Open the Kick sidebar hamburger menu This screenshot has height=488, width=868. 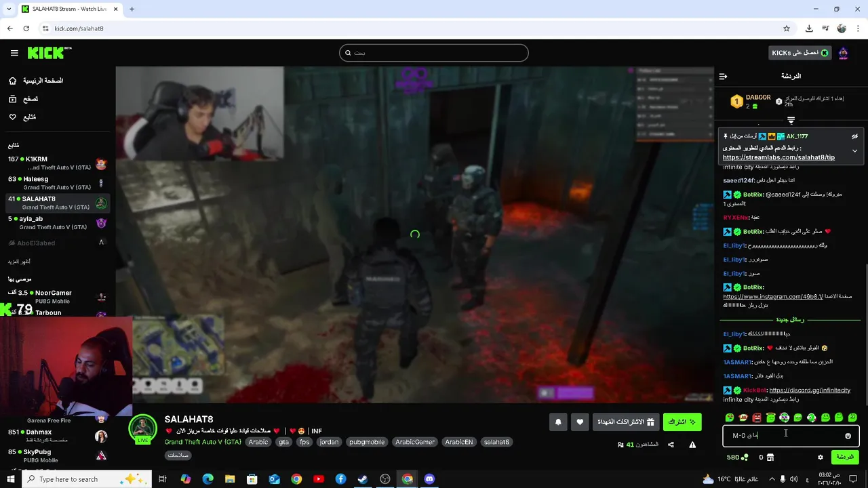(14, 53)
